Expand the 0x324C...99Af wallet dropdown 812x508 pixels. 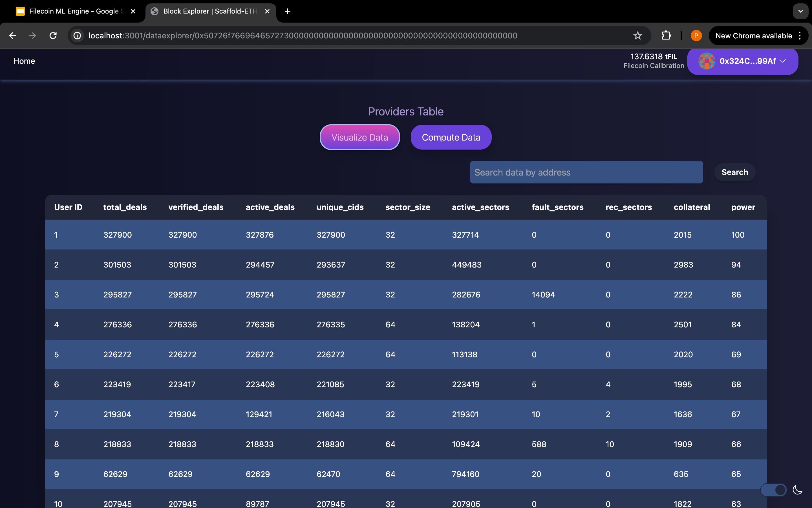pos(743,61)
